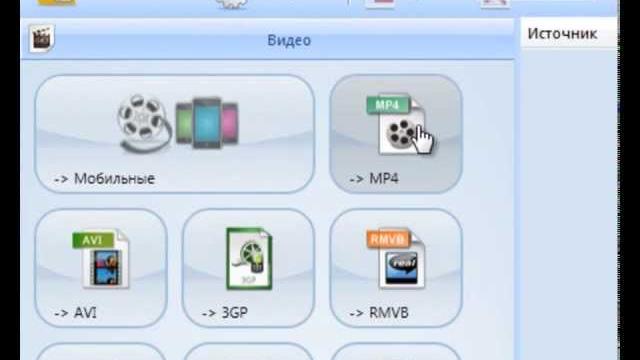Screen dimensions: 640x360
Task: Collapse the Видео section header
Action: (x=267, y=39)
